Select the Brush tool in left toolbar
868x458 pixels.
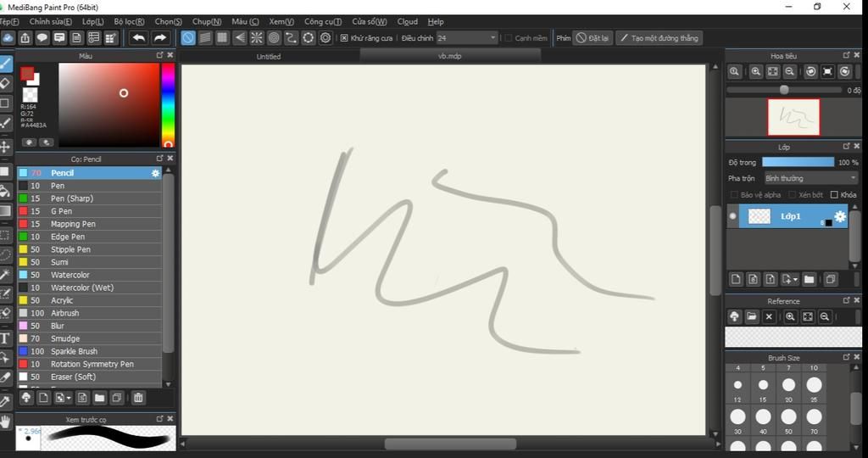6,63
